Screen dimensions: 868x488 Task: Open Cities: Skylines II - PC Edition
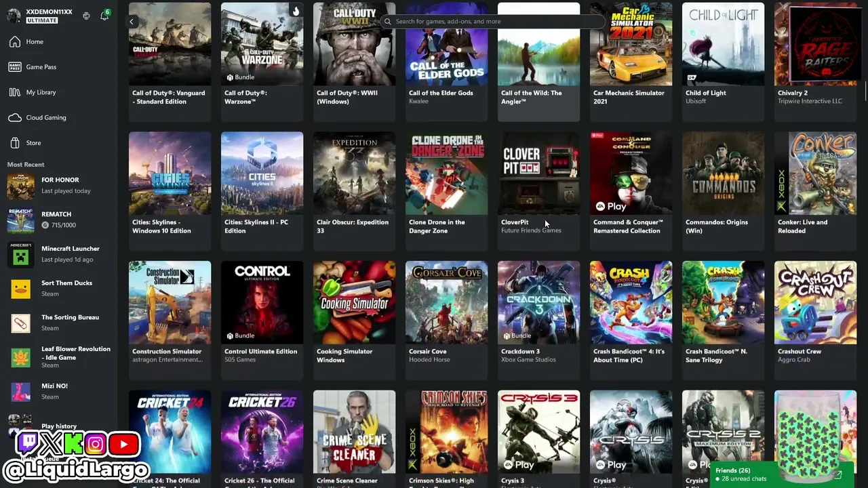pyautogui.click(x=262, y=191)
